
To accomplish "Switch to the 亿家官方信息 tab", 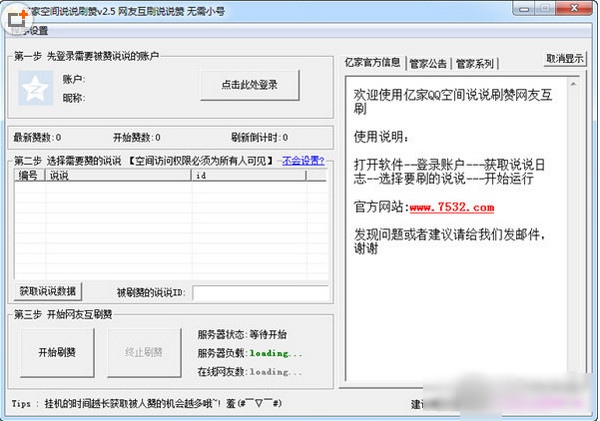I will point(372,62).
